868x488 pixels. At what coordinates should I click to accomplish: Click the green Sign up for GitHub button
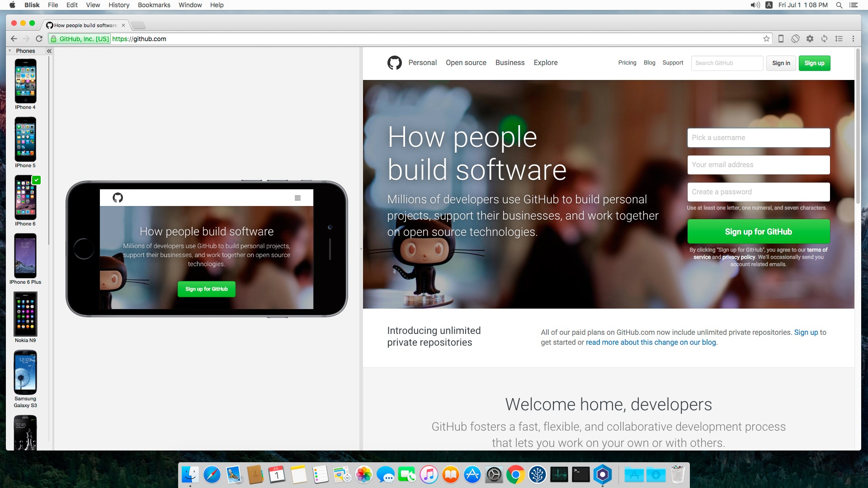tap(758, 232)
